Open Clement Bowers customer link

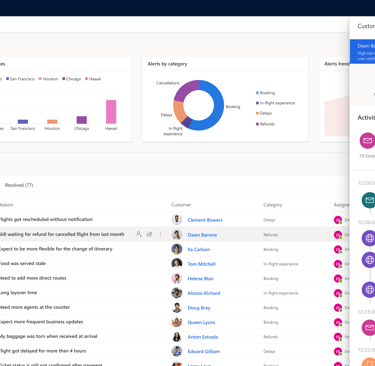coord(205,220)
